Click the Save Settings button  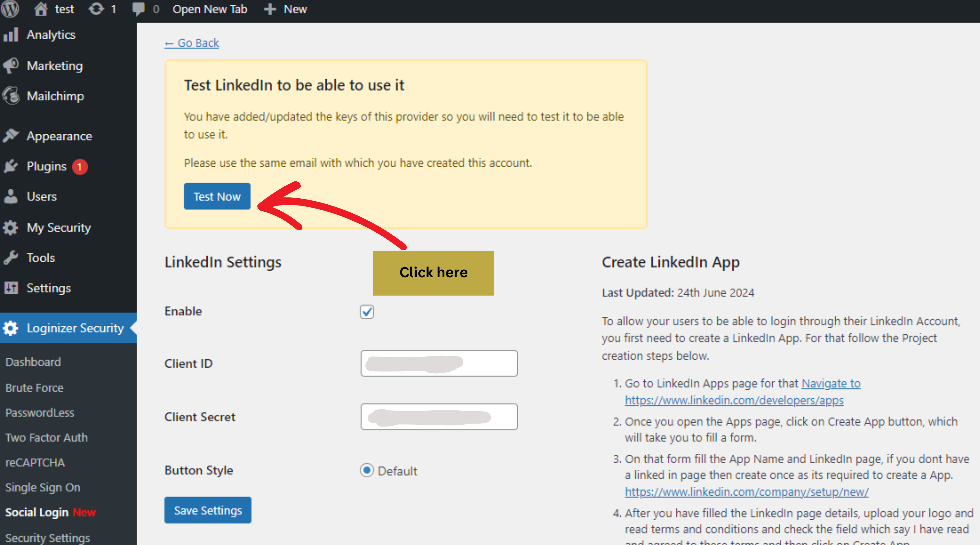click(208, 510)
